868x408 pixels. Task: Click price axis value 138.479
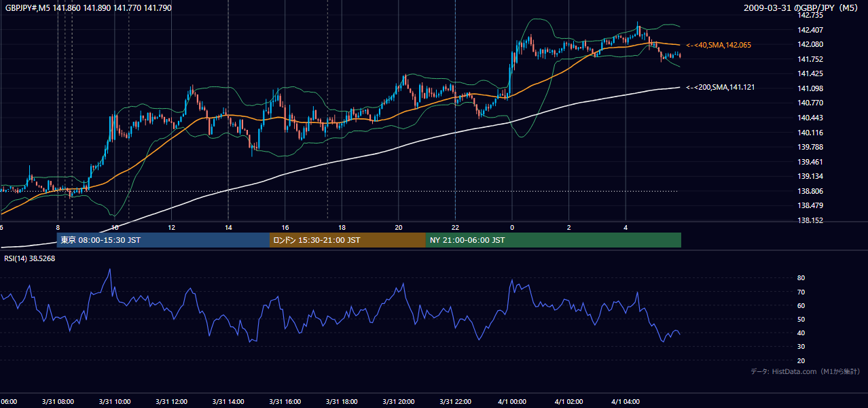[811, 206]
